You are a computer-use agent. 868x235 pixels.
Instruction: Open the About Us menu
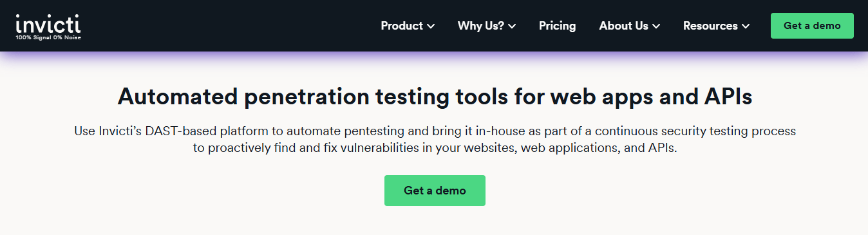[x=630, y=26]
